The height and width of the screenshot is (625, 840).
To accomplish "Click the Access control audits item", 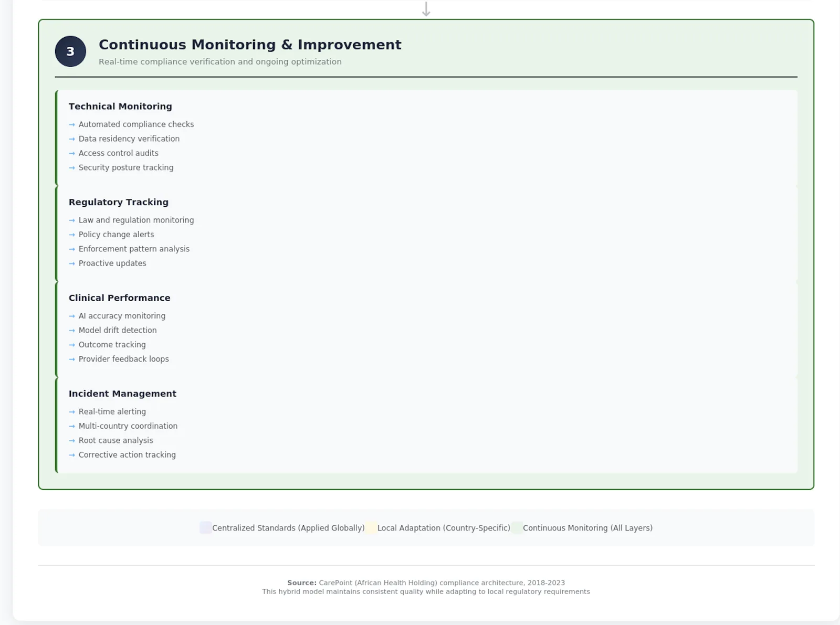I will point(119,153).
